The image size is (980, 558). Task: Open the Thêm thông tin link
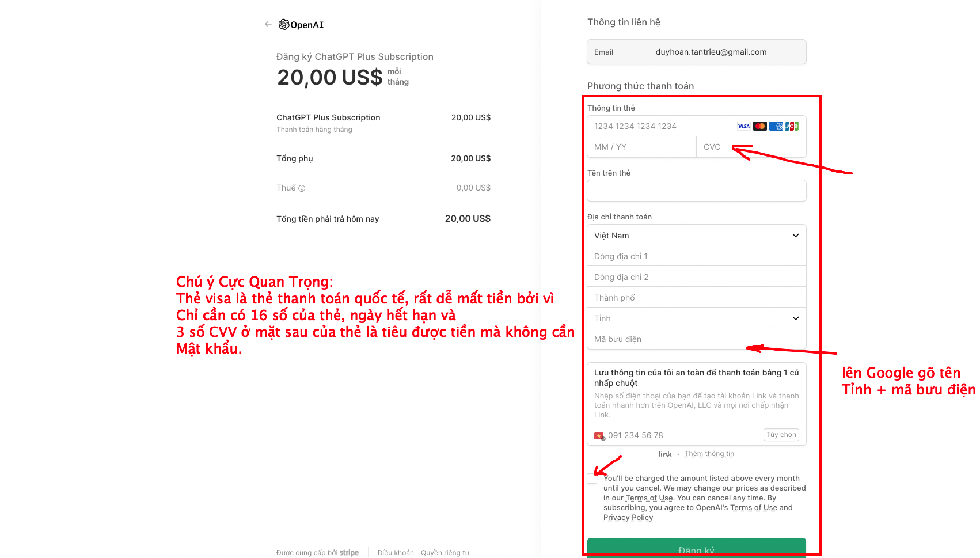pyautogui.click(x=709, y=454)
